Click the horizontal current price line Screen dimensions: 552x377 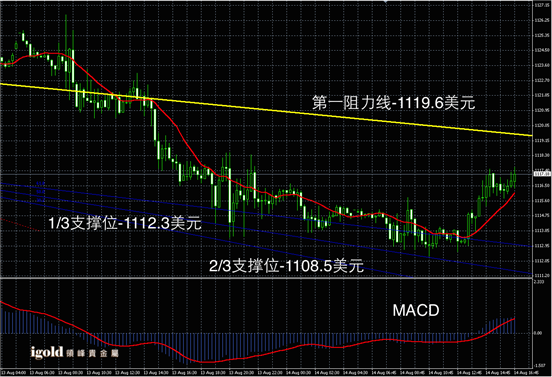click(x=266, y=174)
